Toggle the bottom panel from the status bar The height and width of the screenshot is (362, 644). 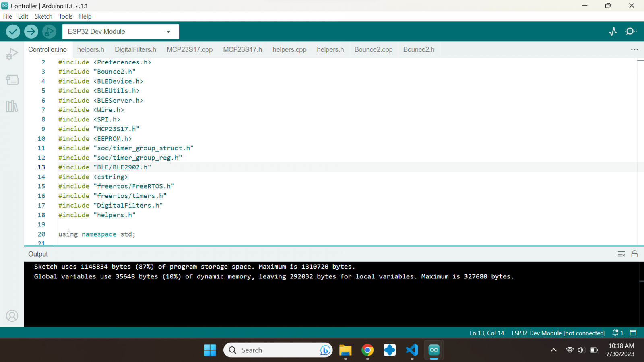[633, 333]
